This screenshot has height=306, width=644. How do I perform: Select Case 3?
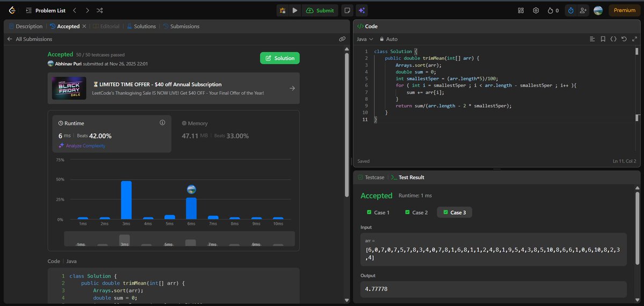454,213
